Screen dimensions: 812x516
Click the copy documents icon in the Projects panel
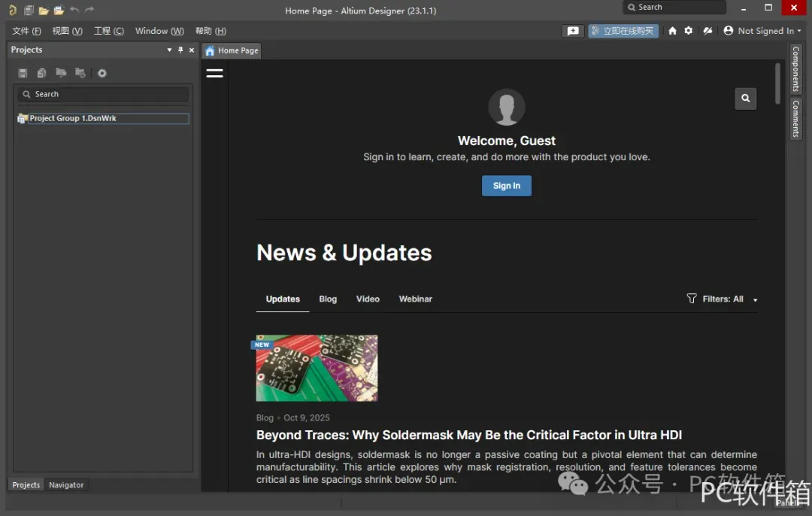41,73
